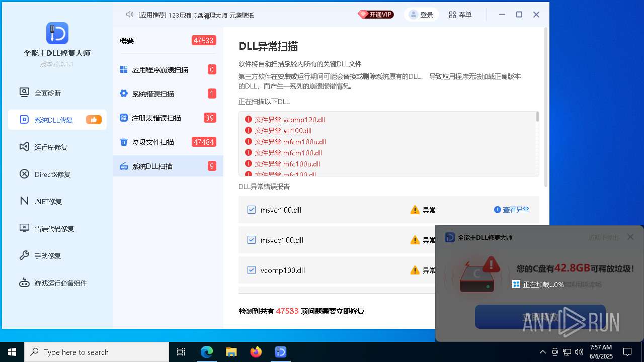Open 123压缩 recommended app link
This screenshot has width=644, height=362.
pos(180,15)
